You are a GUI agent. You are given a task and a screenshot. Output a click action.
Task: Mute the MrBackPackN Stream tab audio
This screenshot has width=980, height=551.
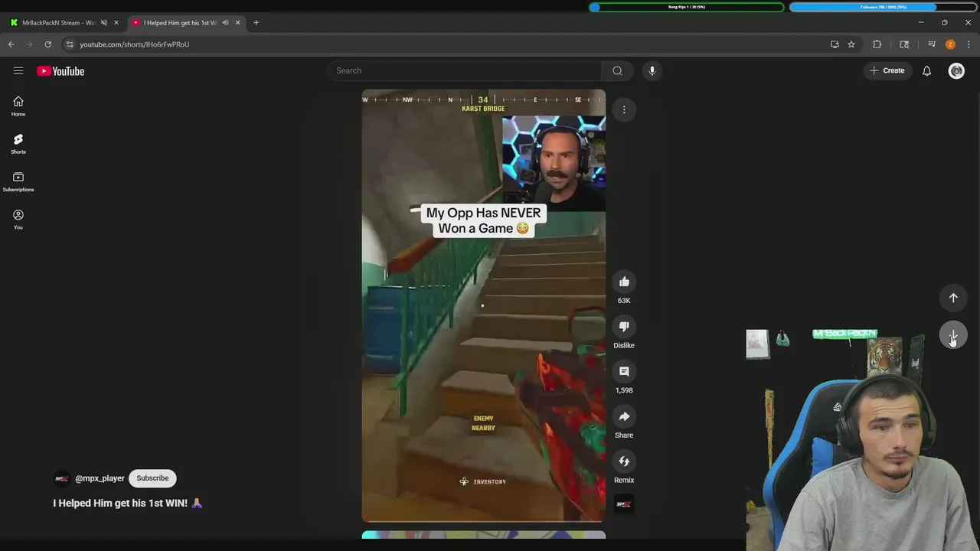104,22
